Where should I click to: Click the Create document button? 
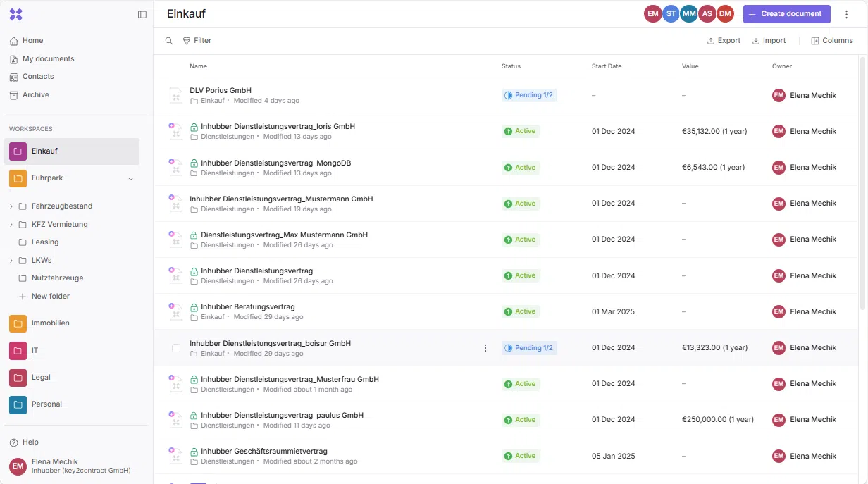[x=786, y=14]
